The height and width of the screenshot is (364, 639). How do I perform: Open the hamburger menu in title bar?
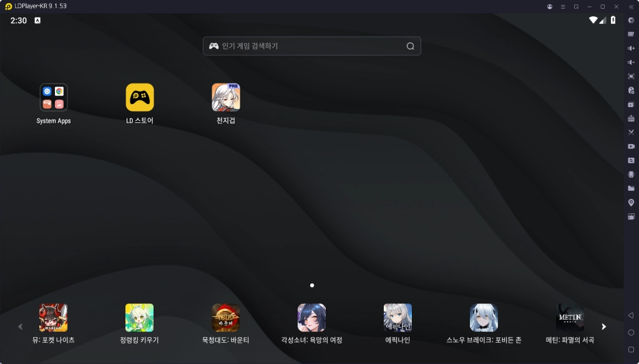(563, 6)
